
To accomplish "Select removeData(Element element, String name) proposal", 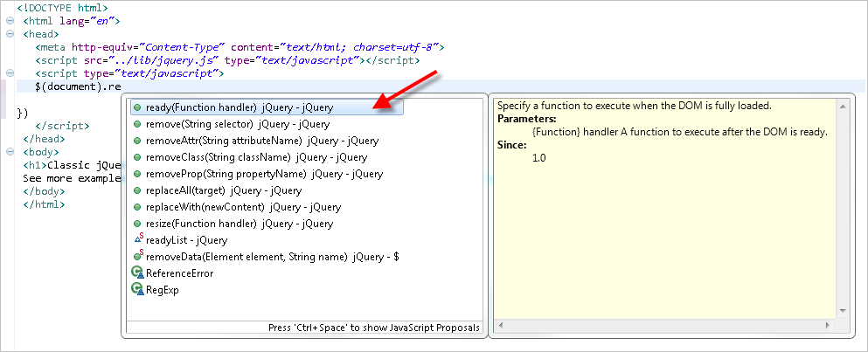I will pos(273,257).
